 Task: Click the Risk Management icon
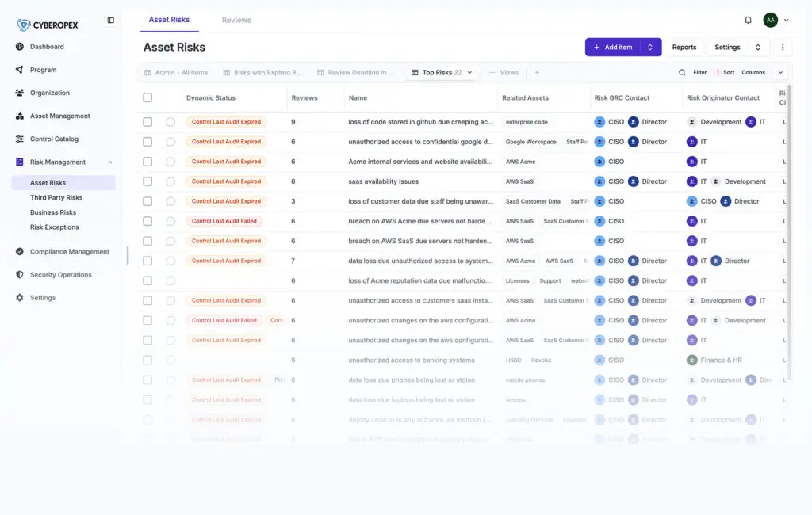click(20, 162)
